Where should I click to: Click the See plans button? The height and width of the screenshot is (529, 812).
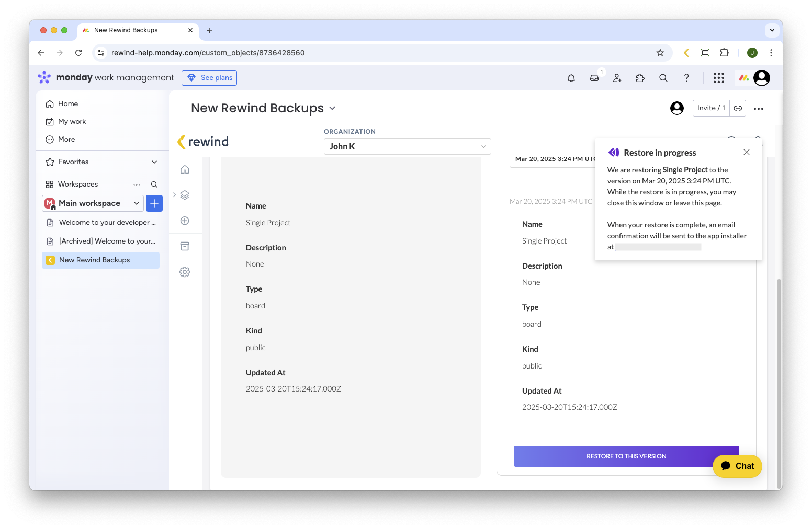(x=209, y=78)
